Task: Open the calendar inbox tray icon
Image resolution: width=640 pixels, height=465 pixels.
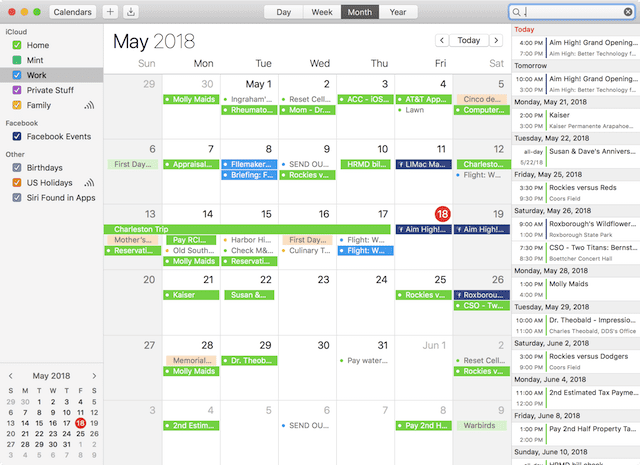Action: click(132, 12)
